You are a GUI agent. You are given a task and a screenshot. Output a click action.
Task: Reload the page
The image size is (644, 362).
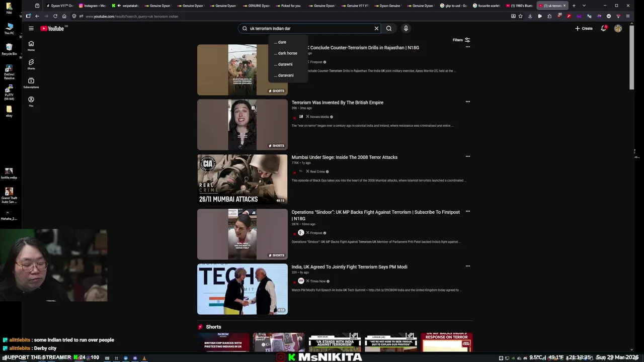click(55, 16)
